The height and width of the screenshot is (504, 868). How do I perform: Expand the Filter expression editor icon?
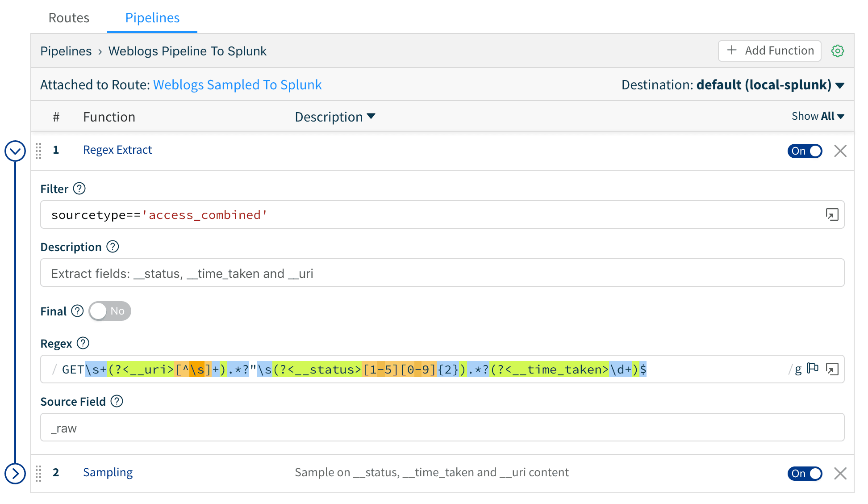[x=832, y=215]
